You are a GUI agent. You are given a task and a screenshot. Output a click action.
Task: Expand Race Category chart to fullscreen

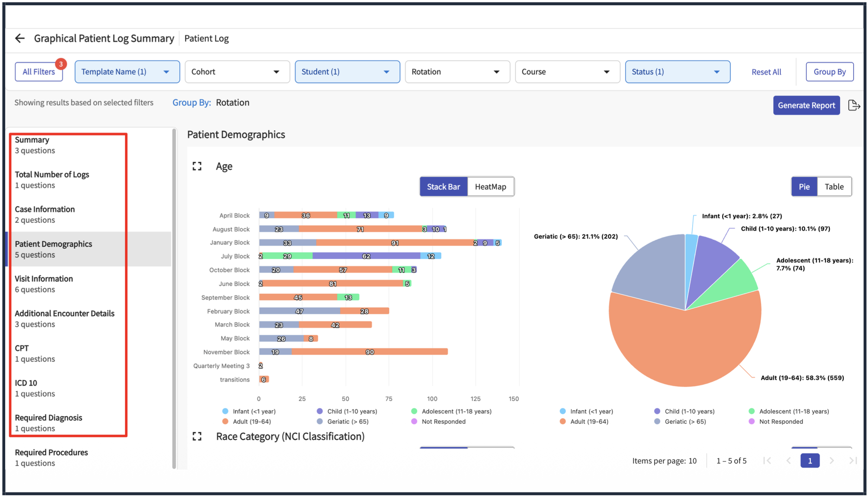[197, 436]
